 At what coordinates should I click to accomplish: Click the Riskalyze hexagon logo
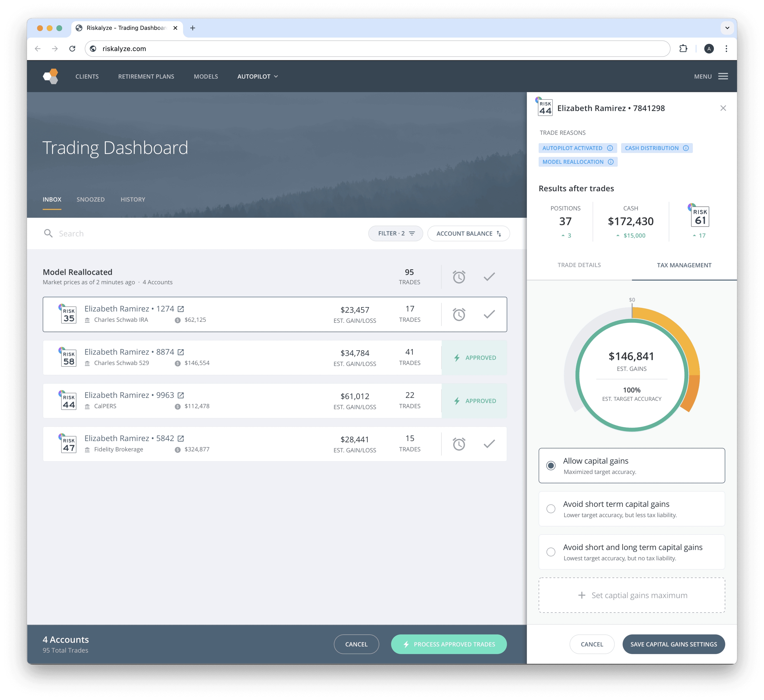(51, 76)
